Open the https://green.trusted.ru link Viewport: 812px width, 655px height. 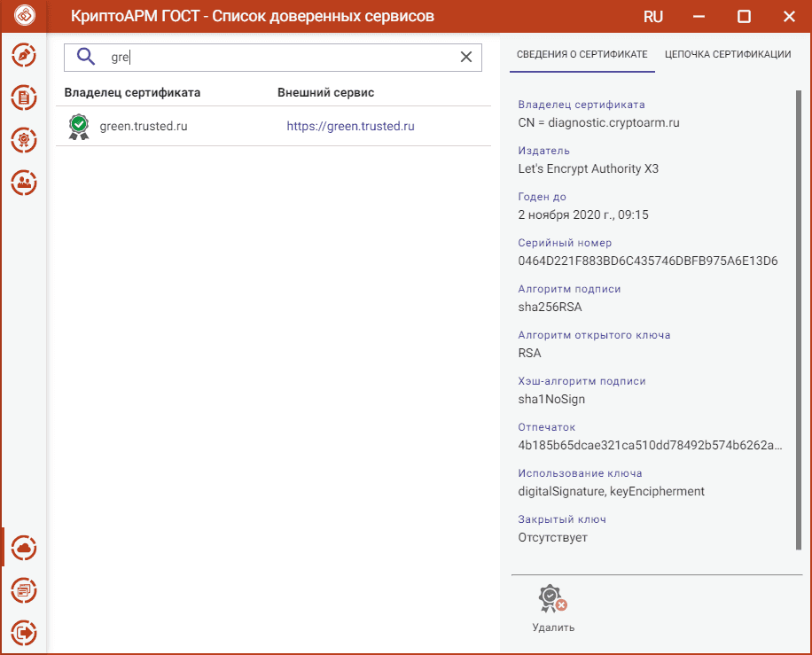[350, 127]
